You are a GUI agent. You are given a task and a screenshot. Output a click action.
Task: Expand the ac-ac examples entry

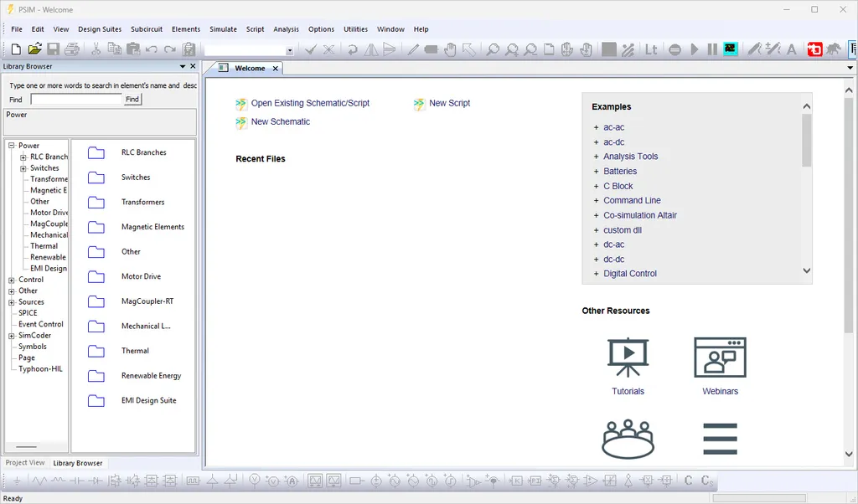coord(597,127)
